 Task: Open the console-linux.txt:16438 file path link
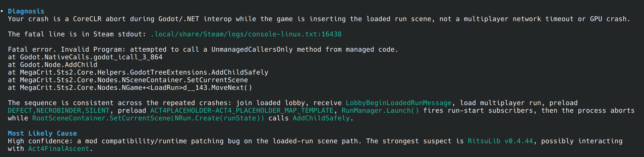(x=246, y=34)
